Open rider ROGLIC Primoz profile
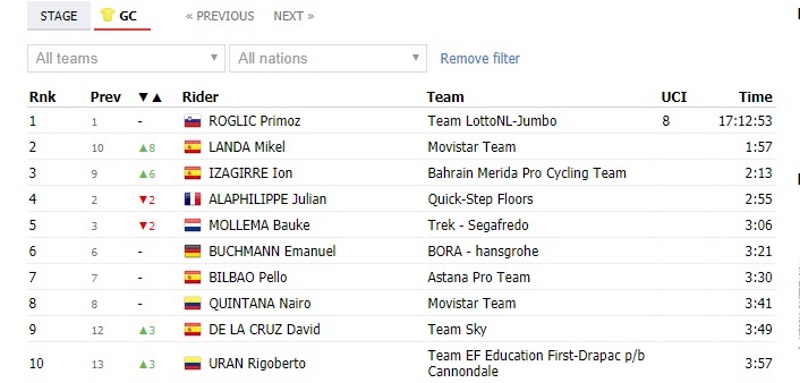Viewport: 800px width, 383px height. [x=255, y=121]
